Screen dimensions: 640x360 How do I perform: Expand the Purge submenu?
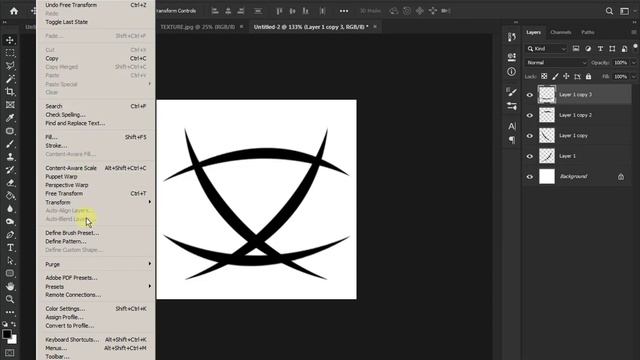97,264
